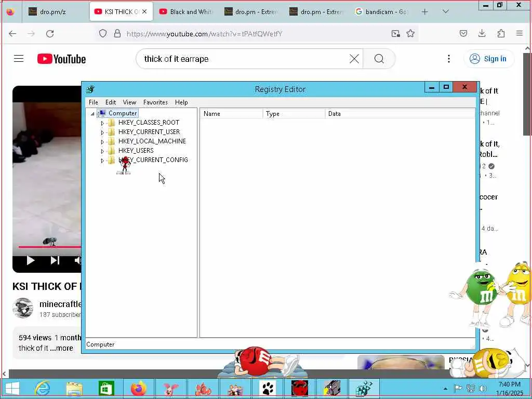Click the Type column header
This screenshot has width=532, height=399.
click(294, 114)
